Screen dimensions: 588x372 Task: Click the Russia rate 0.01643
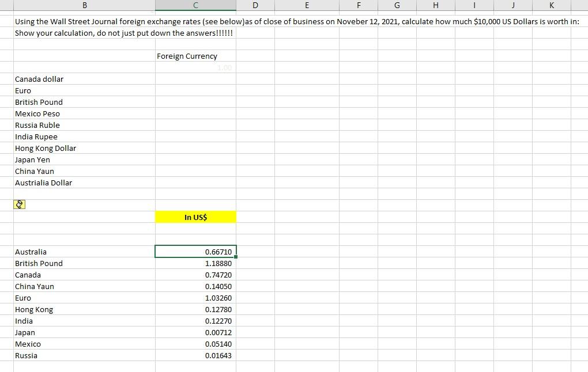tap(195, 355)
